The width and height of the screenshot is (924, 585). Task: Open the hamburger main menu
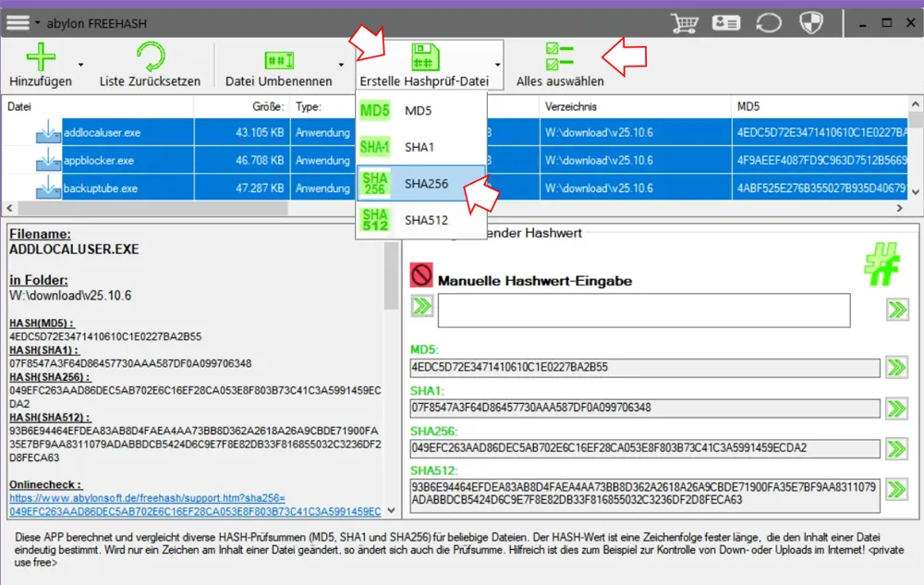(18, 23)
